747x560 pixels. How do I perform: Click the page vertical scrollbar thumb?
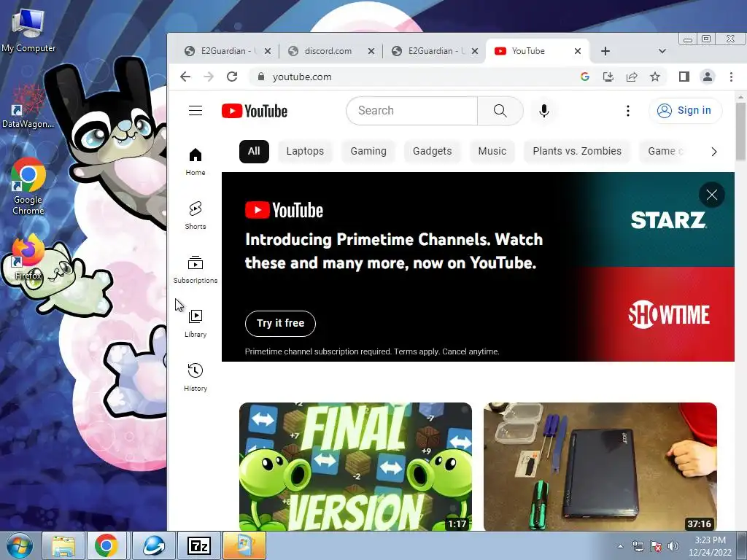pyautogui.click(x=740, y=131)
